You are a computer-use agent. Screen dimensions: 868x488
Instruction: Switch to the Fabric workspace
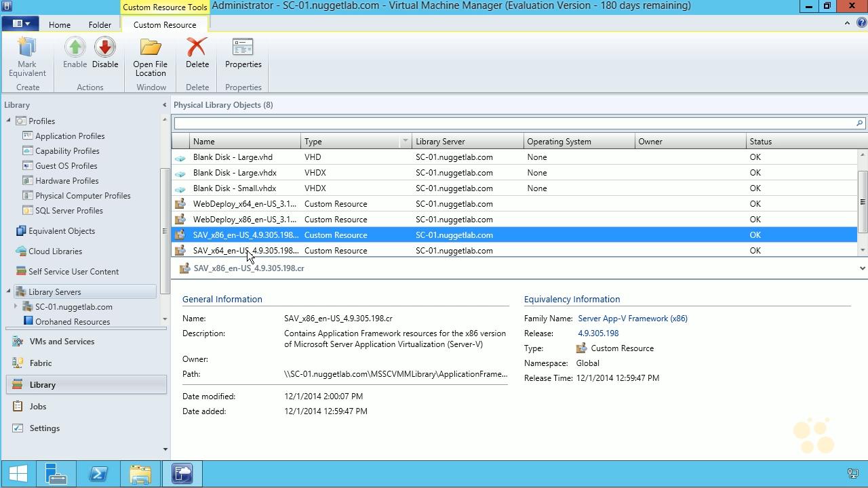tap(40, 363)
